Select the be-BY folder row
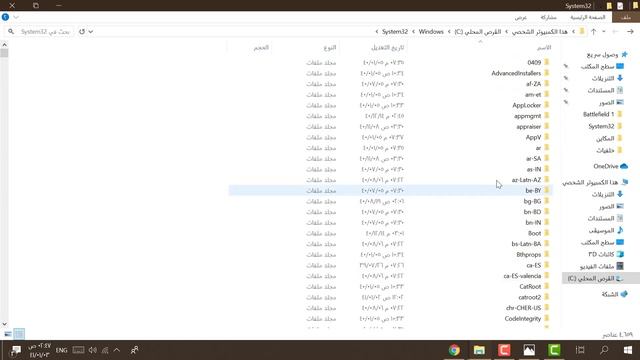Screen dimensions: 640x360 [x=390, y=190]
